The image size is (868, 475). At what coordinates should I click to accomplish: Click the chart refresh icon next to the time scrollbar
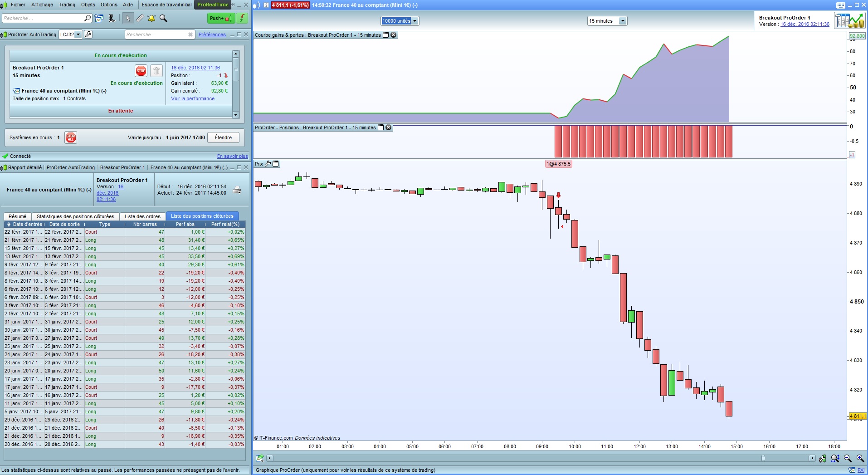point(260,458)
